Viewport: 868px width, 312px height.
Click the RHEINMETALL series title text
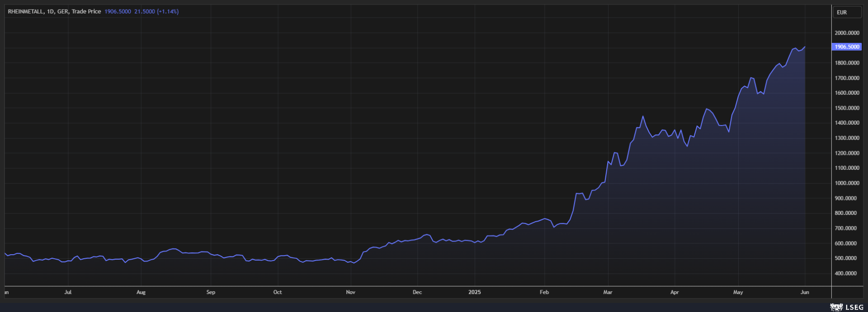[x=54, y=11]
